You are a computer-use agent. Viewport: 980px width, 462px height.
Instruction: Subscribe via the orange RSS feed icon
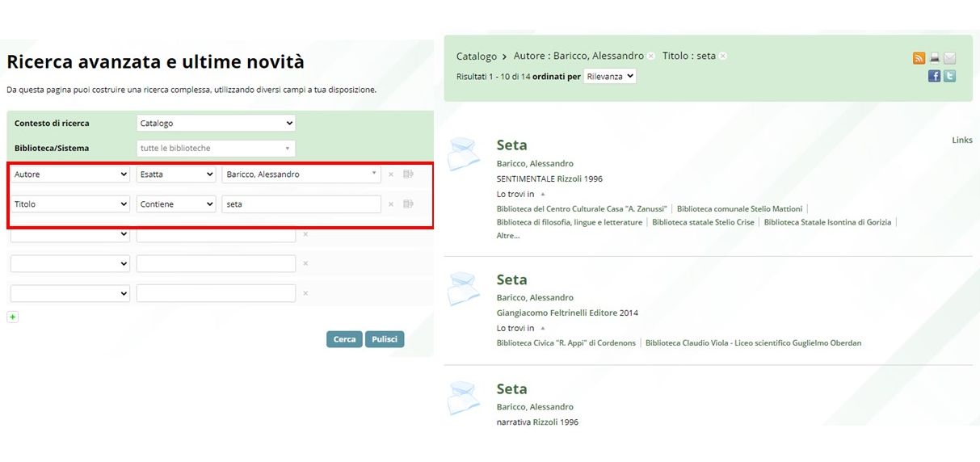click(919, 58)
